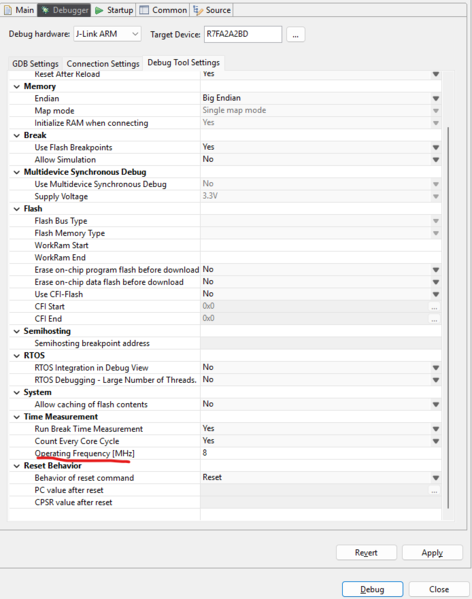Open Allow Simulation dropdown arrow
472x599 pixels.
pyautogui.click(x=436, y=160)
